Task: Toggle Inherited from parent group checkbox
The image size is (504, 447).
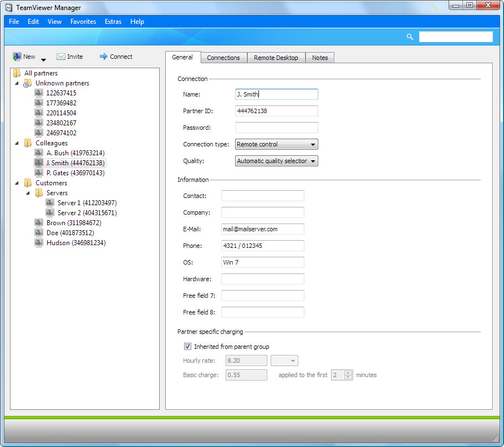Action: [187, 347]
